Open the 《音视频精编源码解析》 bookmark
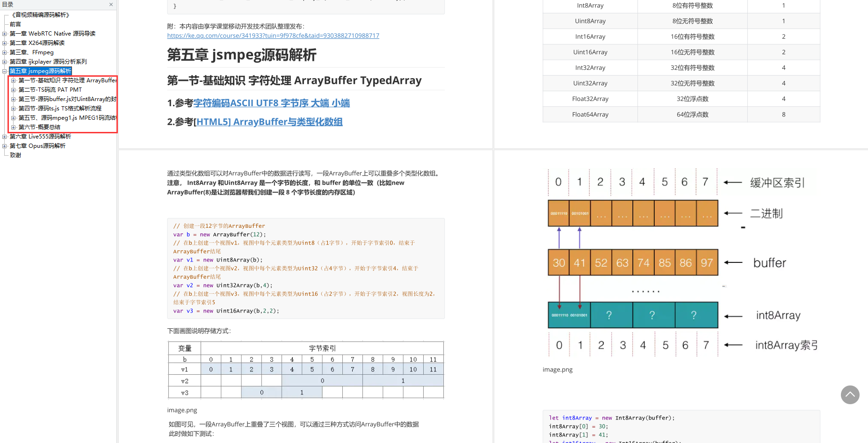The width and height of the screenshot is (868, 443). pyautogui.click(x=40, y=15)
